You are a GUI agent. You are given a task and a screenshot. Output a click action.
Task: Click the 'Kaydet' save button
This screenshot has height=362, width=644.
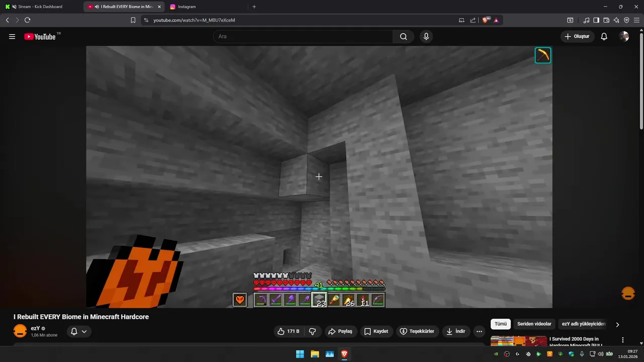click(x=376, y=331)
